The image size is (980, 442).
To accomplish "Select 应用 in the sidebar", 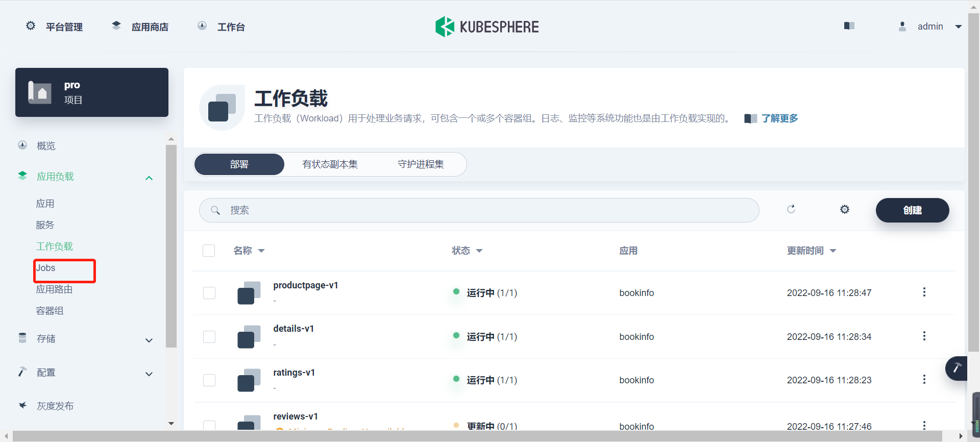I will tap(45, 204).
